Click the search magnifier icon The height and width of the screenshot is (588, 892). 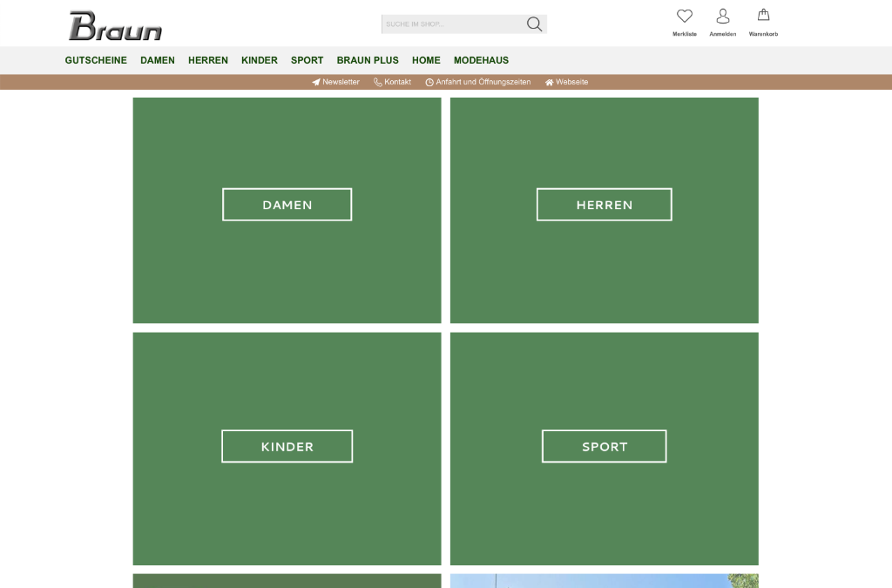point(534,24)
